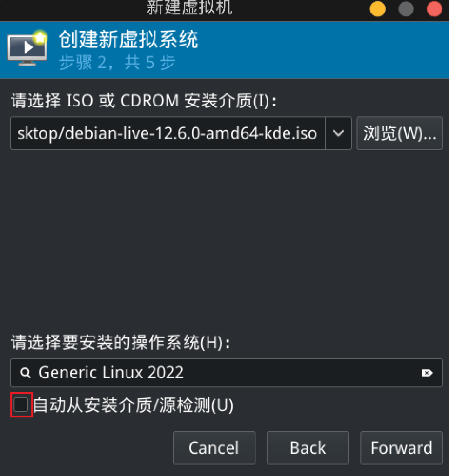Open the 浏览(W)... file browser
The height and width of the screenshot is (476, 449).
pos(400,133)
